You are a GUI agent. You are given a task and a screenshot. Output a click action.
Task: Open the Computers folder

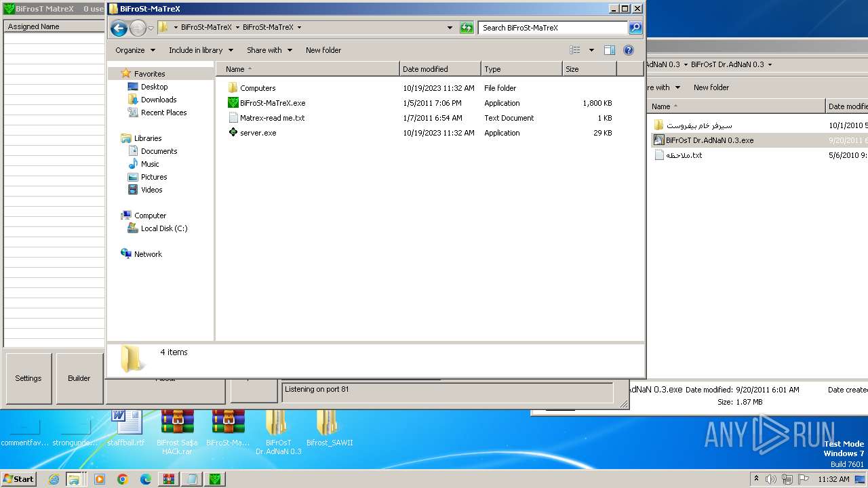coord(258,88)
